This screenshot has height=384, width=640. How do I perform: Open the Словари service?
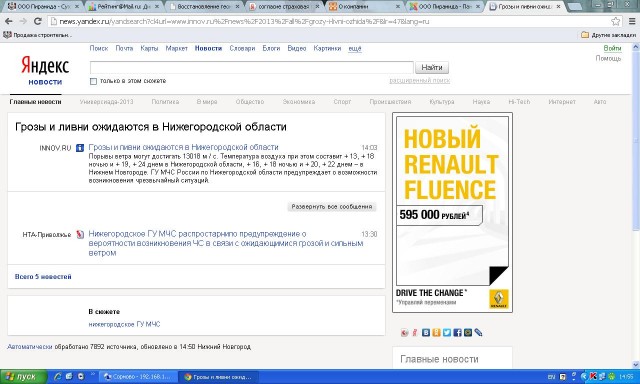(x=242, y=48)
